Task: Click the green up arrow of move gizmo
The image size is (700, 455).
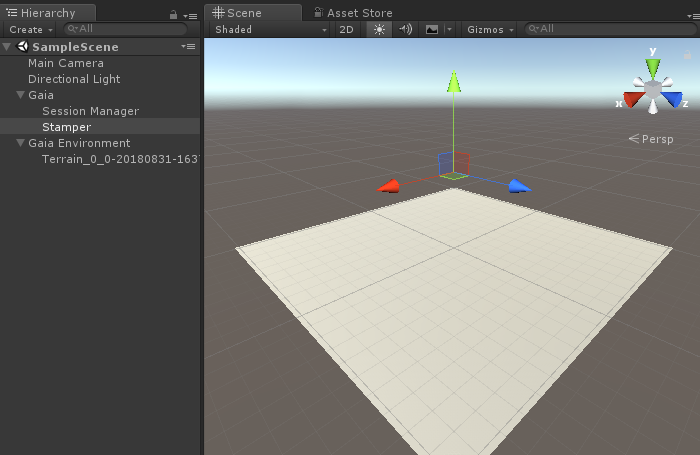Action: point(453,82)
